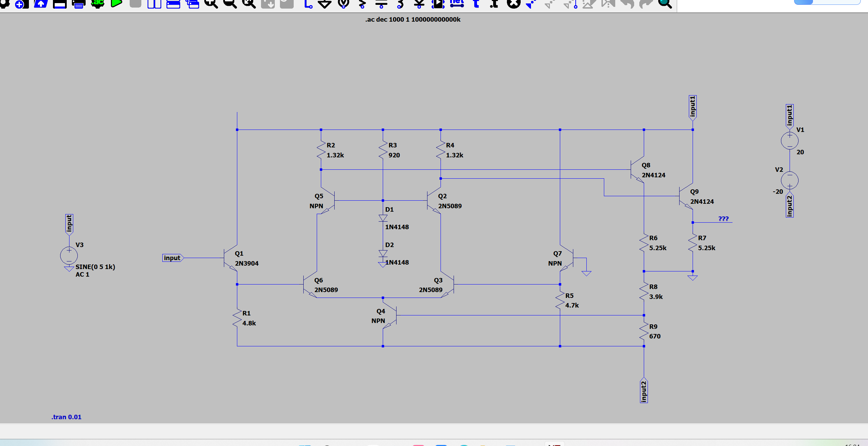The image size is (868, 446).
Task: Place a capacitor
Action: [x=381, y=3]
